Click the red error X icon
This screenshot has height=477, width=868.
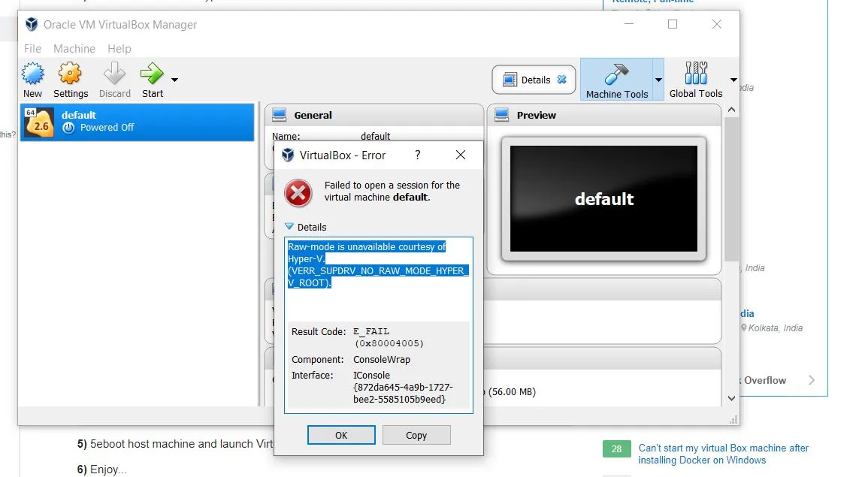(x=298, y=192)
